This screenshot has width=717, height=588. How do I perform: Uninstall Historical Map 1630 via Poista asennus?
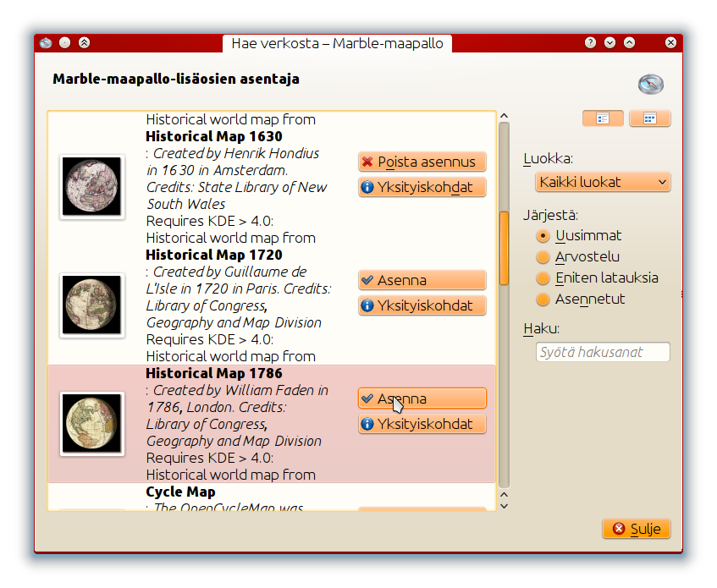pyautogui.click(x=422, y=162)
